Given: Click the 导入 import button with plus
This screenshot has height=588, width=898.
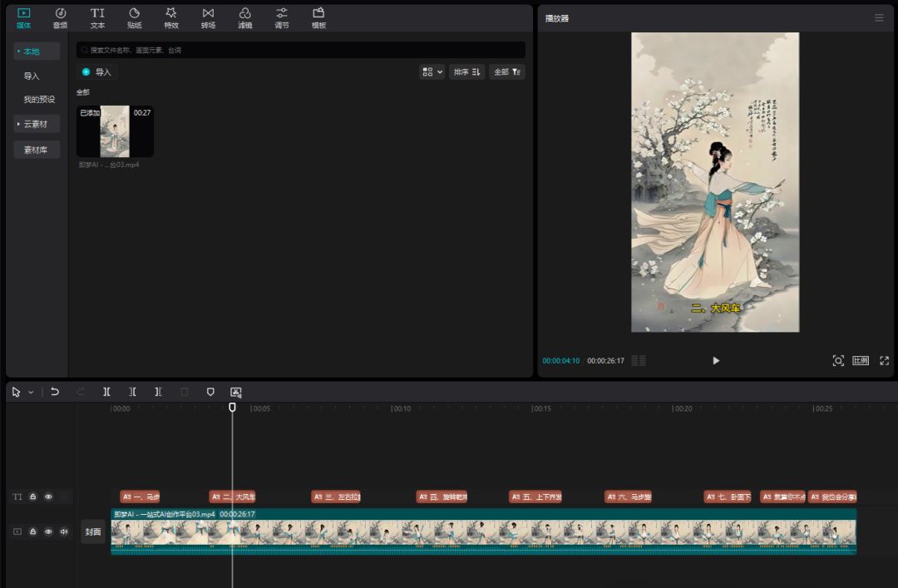Looking at the screenshot, I should (x=96, y=72).
